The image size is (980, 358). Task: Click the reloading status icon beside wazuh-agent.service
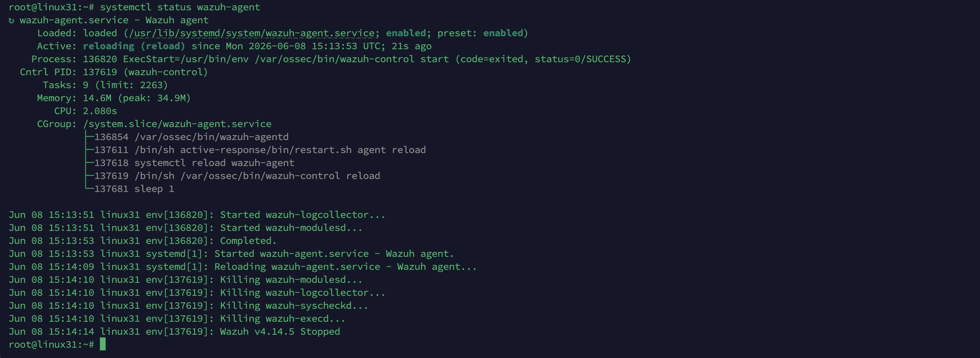pyautogui.click(x=11, y=20)
